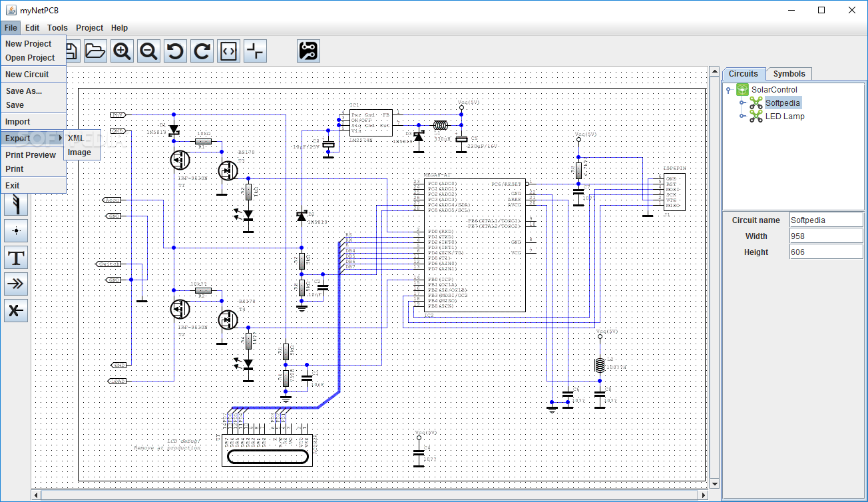Choose New Circuit menu entry
This screenshot has height=502, width=868.
click(33, 75)
